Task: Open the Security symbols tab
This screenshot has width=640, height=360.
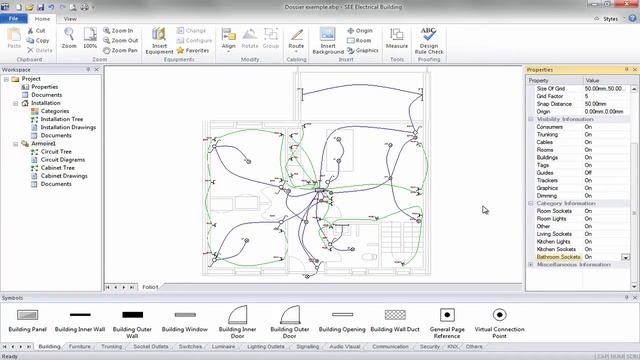Action: click(x=429, y=347)
